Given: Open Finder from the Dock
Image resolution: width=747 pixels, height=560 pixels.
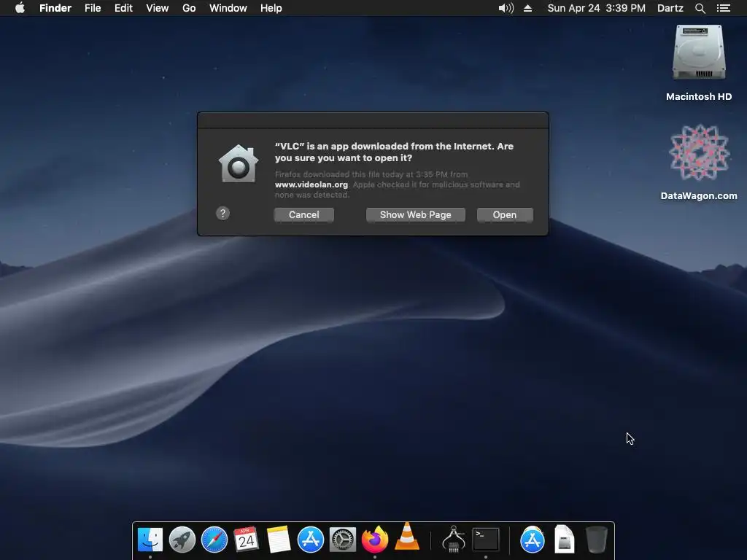Looking at the screenshot, I should coord(150,540).
